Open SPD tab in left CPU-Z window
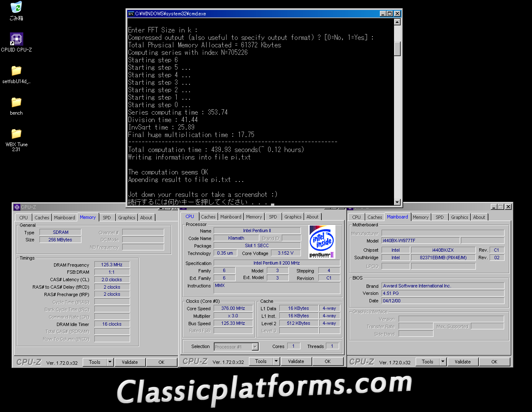 107,218
